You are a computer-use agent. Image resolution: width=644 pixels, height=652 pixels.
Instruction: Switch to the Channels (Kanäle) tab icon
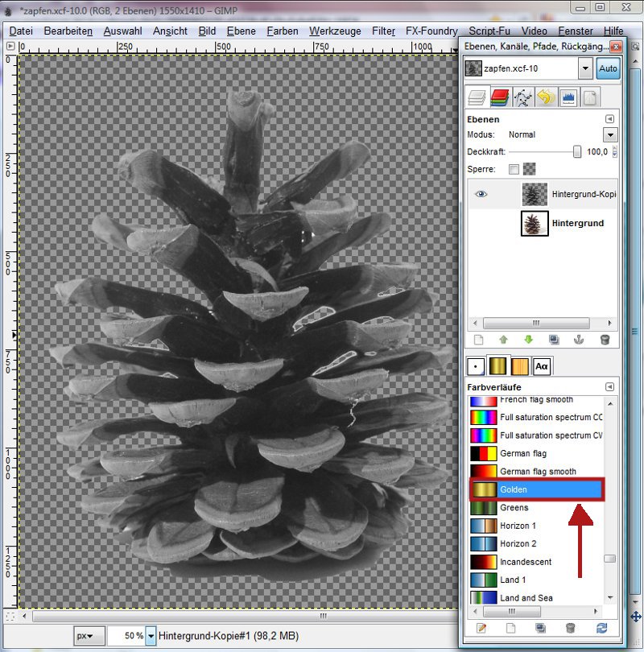click(x=499, y=98)
